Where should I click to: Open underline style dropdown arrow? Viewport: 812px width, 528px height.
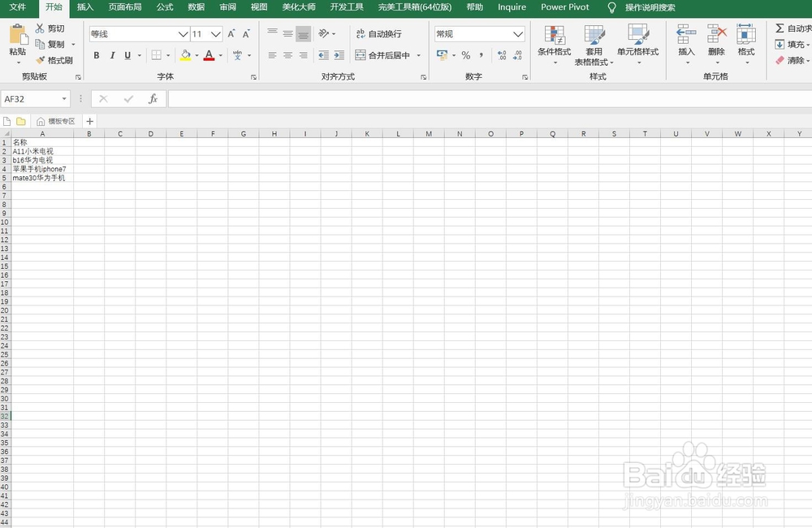[140, 55]
